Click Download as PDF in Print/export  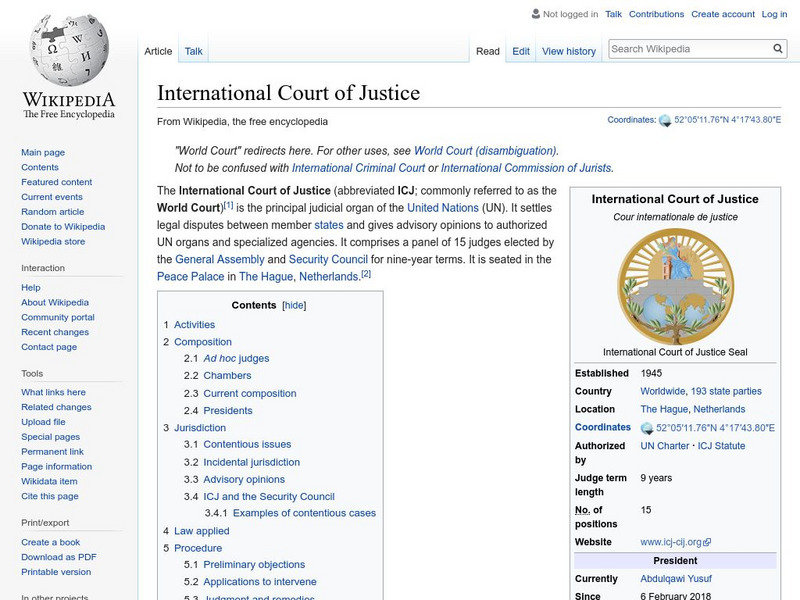click(60, 556)
